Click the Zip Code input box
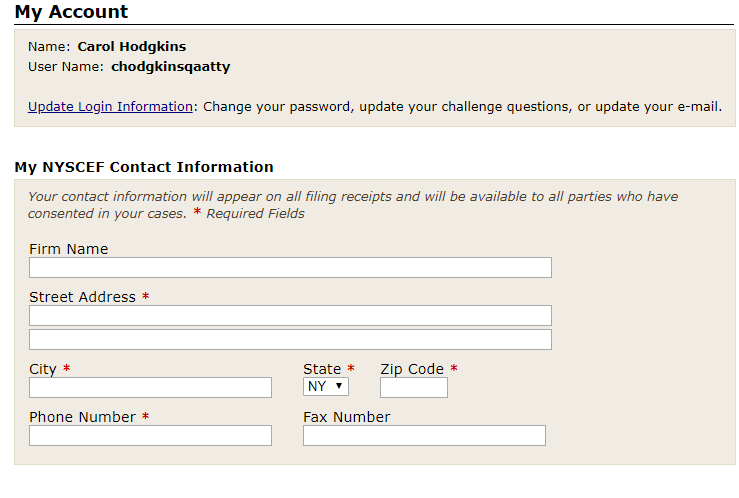 [x=414, y=388]
